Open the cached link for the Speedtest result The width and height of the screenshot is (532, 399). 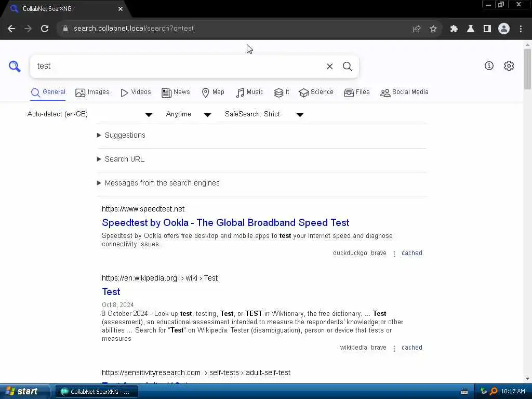[412, 253]
